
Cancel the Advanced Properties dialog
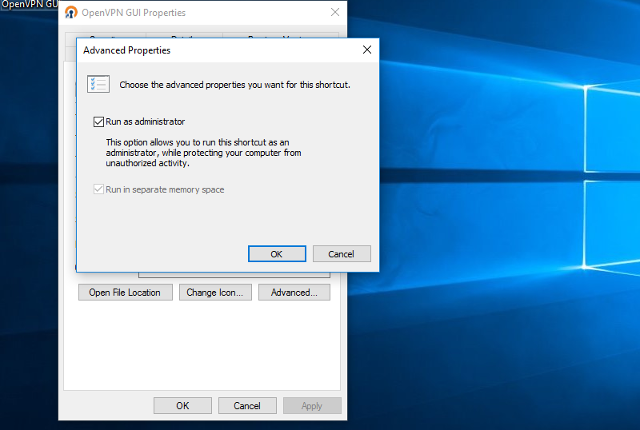click(x=342, y=254)
